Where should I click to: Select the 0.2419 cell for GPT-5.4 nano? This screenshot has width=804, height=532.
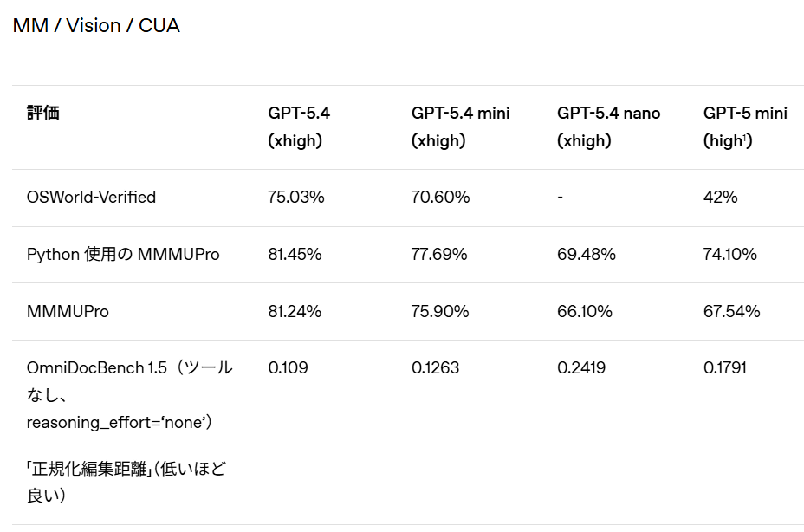[x=581, y=368]
